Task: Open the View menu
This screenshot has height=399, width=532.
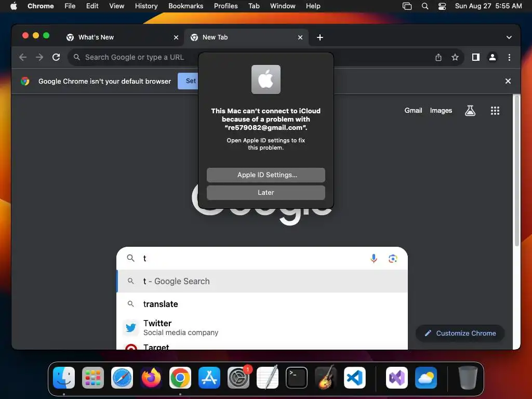Action: [x=116, y=6]
